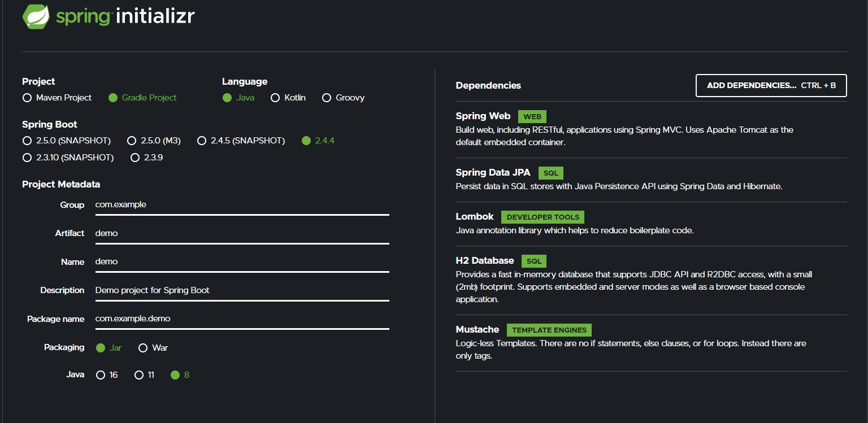Open the Add Dependencies dialog
The width and height of the screenshot is (868, 423).
point(771,86)
